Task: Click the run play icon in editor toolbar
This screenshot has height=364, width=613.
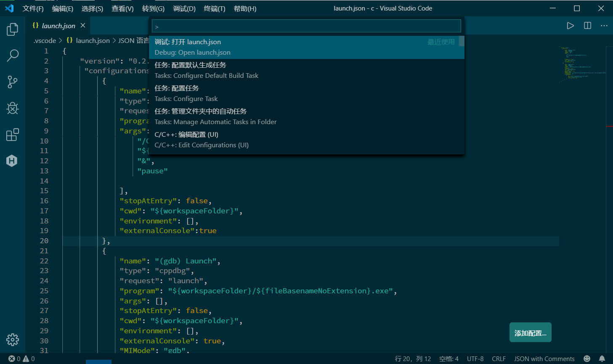Action: point(570,26)
